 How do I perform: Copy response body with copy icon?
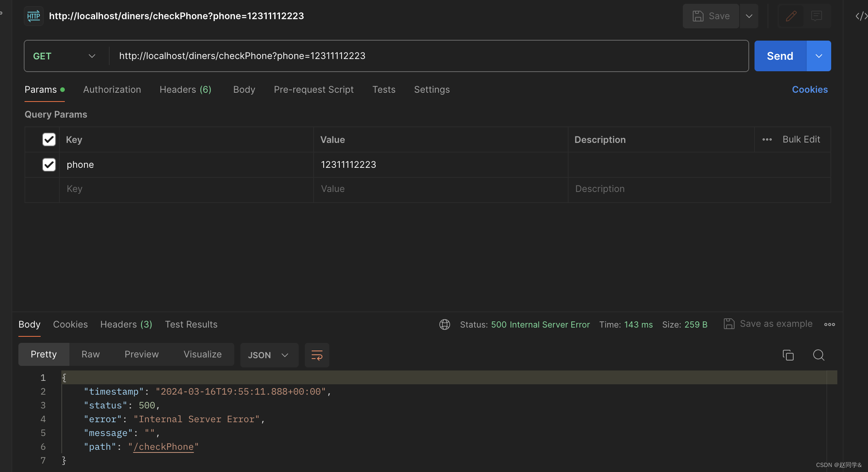click(x=788, y=355)
